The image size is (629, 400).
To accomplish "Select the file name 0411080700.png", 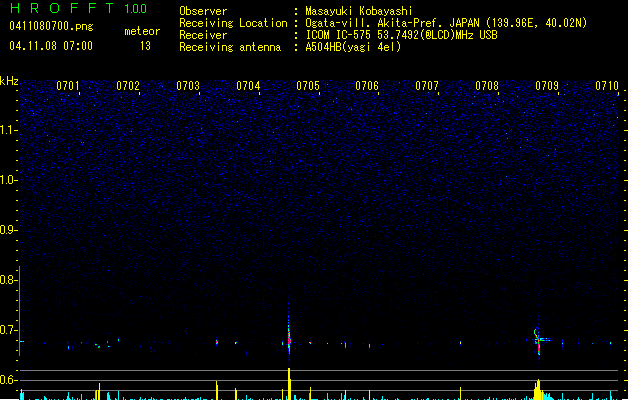I will click(51, 26).
